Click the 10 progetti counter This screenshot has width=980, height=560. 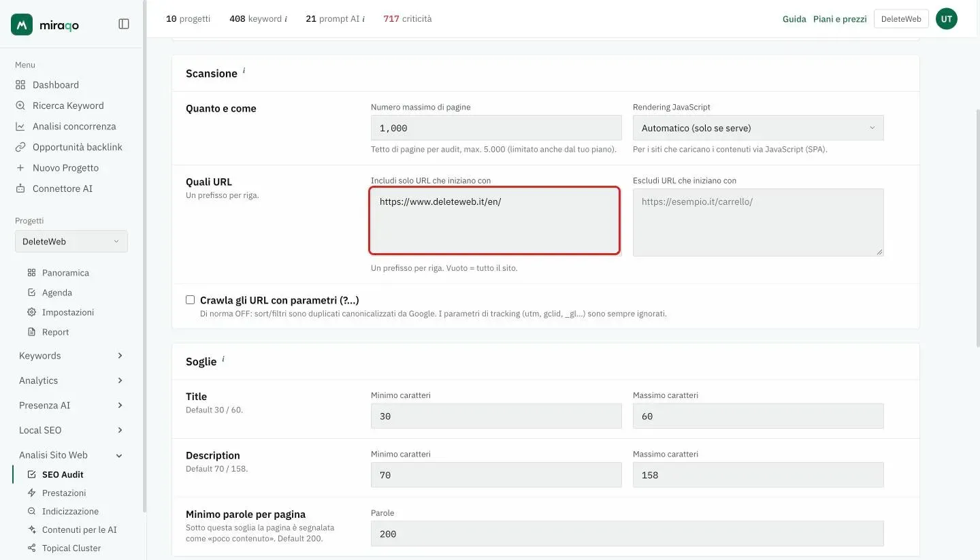click(x=189, y=19)
